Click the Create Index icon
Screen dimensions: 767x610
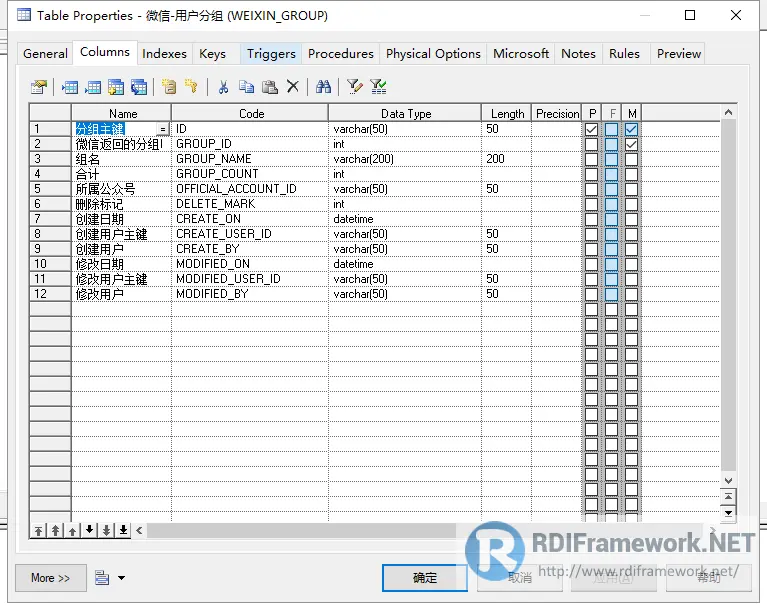click(x=168, y=87)
